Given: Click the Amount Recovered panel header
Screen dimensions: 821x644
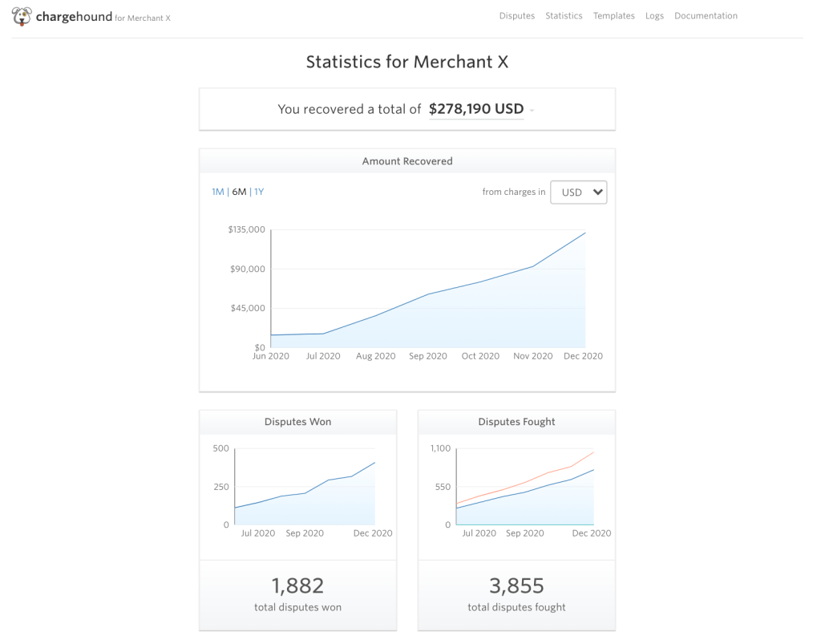Looking at the screenshot, I should 407,161.
